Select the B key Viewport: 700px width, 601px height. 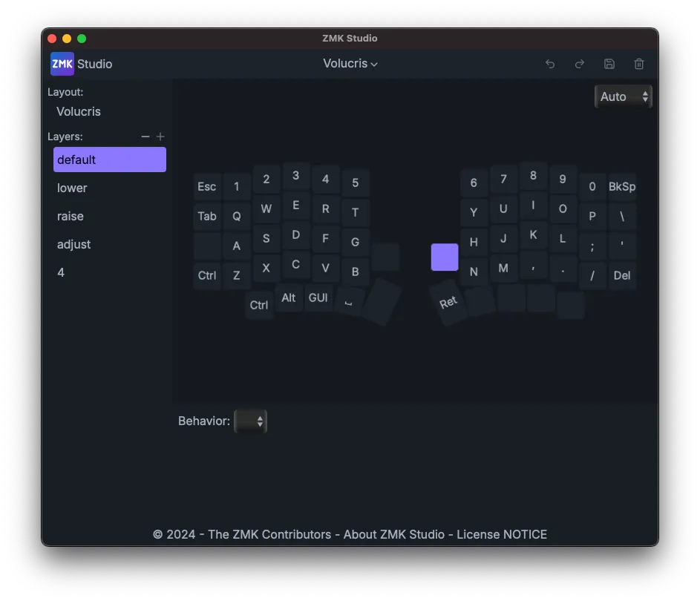coord(355,272)
